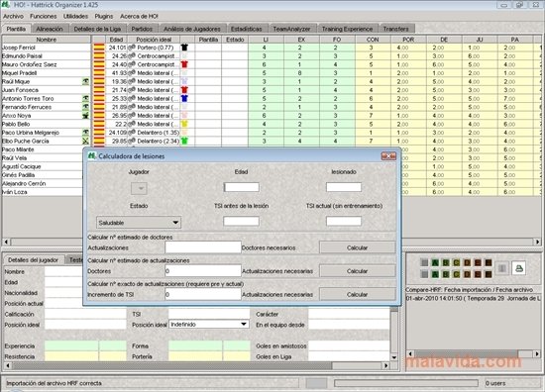Click the HO! application icon in main title bar

(x=6, y=5)
